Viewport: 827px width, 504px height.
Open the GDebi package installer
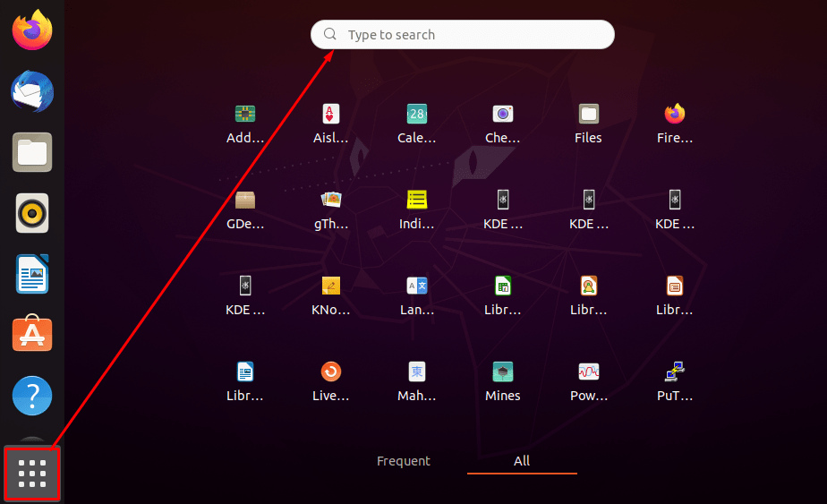coord(245,210)
